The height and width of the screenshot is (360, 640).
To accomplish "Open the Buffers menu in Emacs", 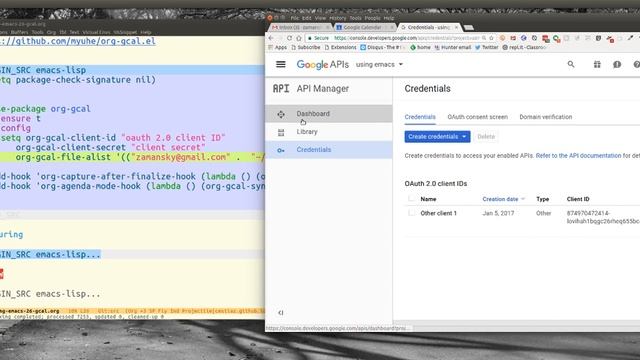I will coord(20,32).
